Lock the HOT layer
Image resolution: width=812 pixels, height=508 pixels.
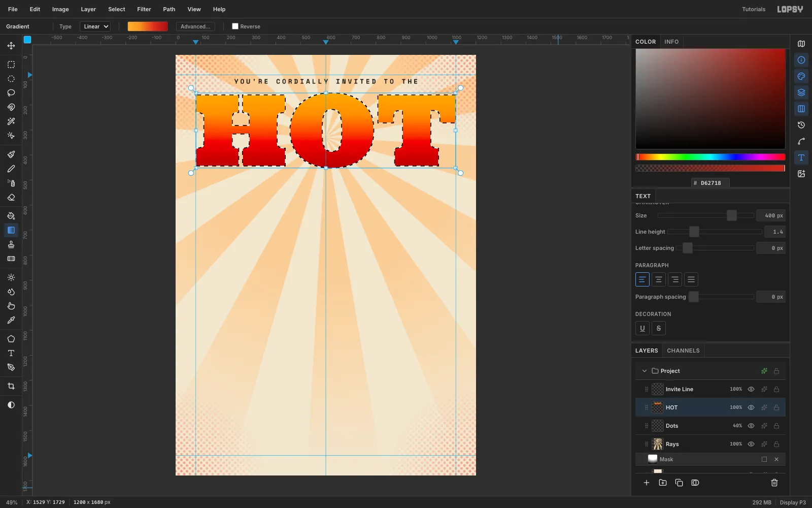click(776, 407)
